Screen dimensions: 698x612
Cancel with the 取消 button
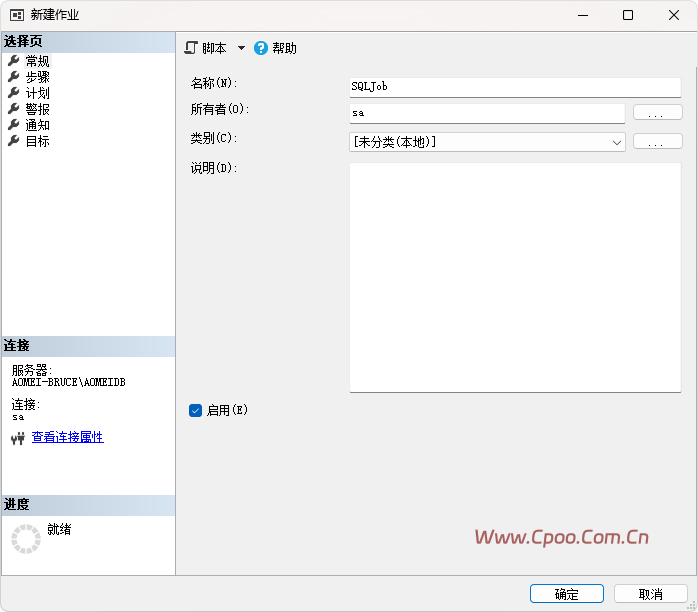click(x=650, y=594)
